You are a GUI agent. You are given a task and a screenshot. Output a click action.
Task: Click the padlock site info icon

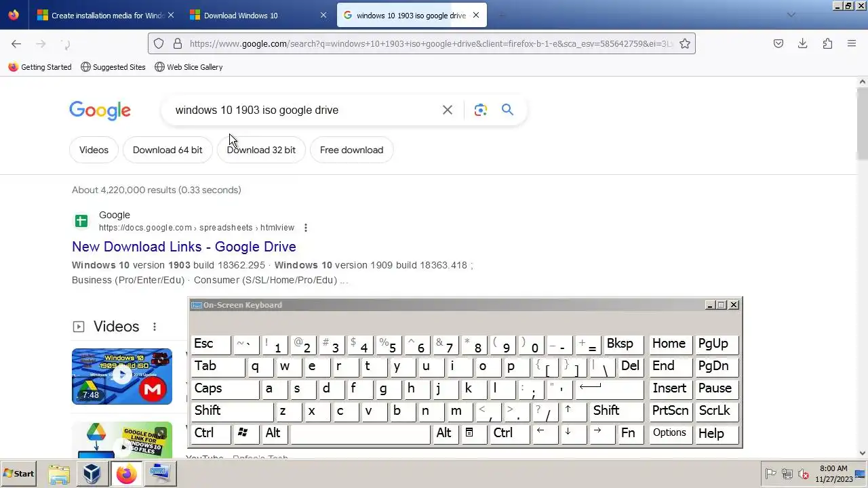coord(178,43)
